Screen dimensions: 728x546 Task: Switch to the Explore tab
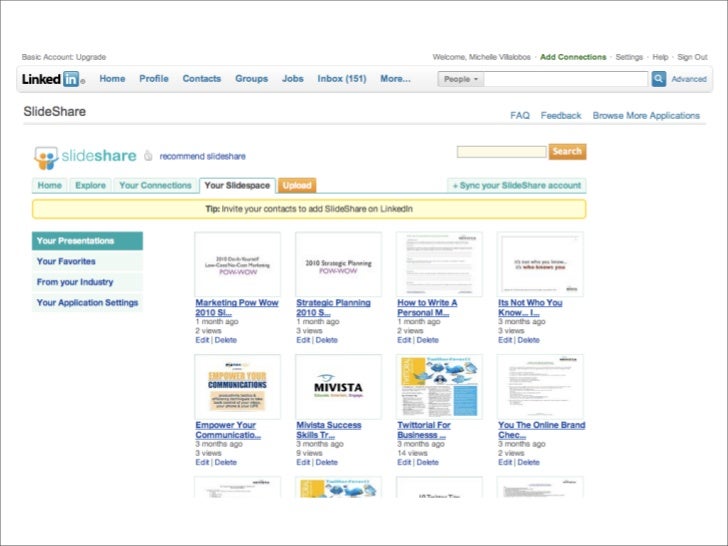tap(90, 186)
